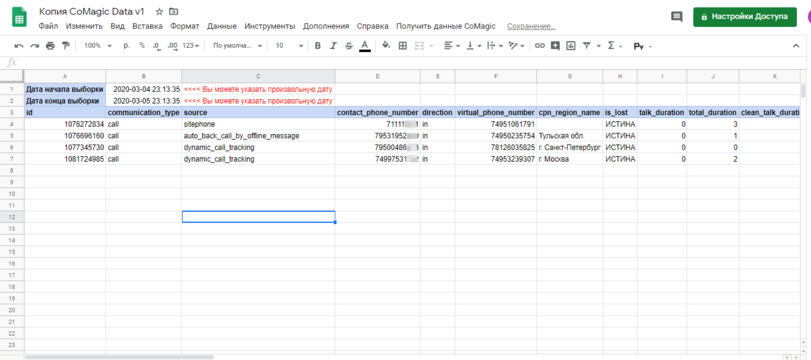Click the Настройки Доступа share button
The image size is (811, 360).
tap(745, 17)
